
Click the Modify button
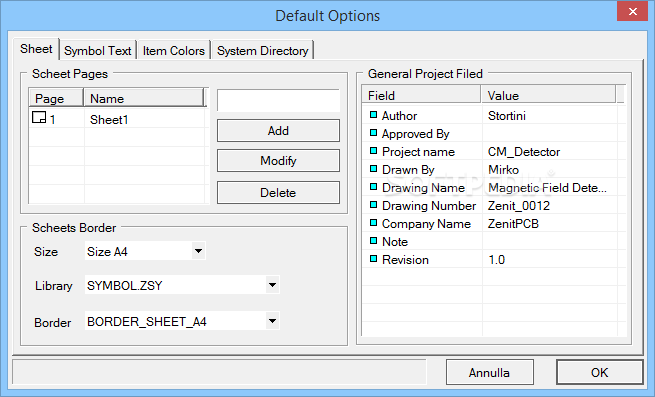coord(278,160)
